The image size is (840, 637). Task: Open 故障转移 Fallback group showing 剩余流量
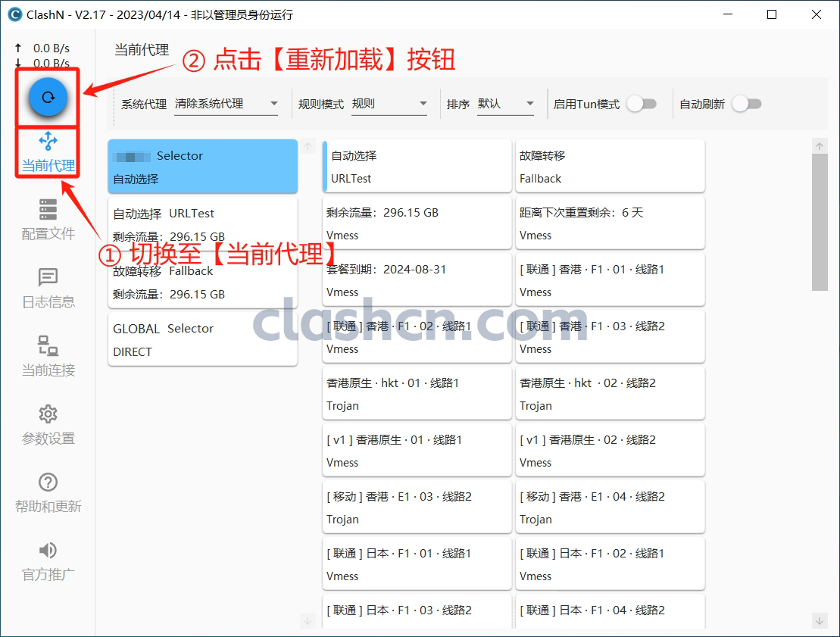point(202,283)
